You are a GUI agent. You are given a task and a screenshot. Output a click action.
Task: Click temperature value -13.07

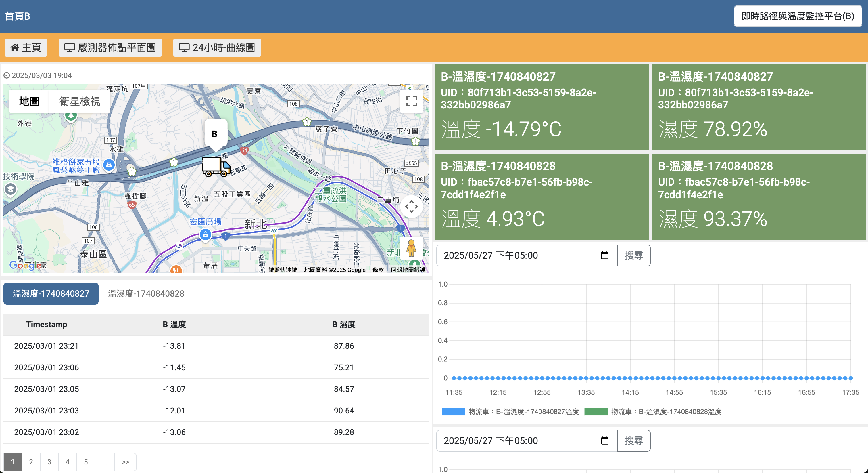tap(174, 389)
